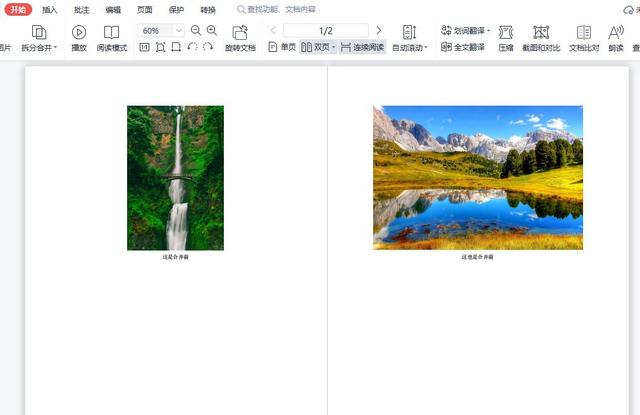Viewport: 640px width, 415px height.
Task: Click 全文翻译 full-text translation
Action: pos(463,47)
